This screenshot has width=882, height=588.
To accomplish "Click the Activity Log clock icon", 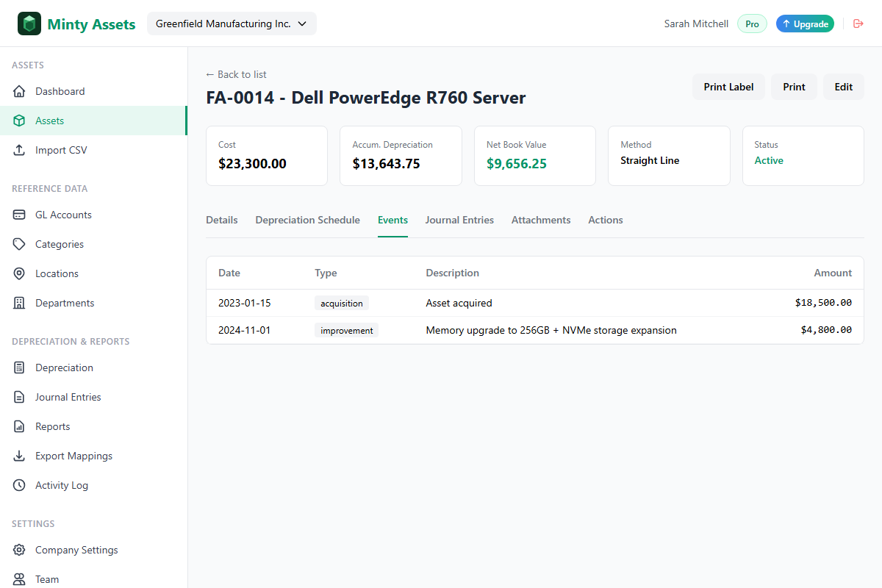I will tap(19, 485).
